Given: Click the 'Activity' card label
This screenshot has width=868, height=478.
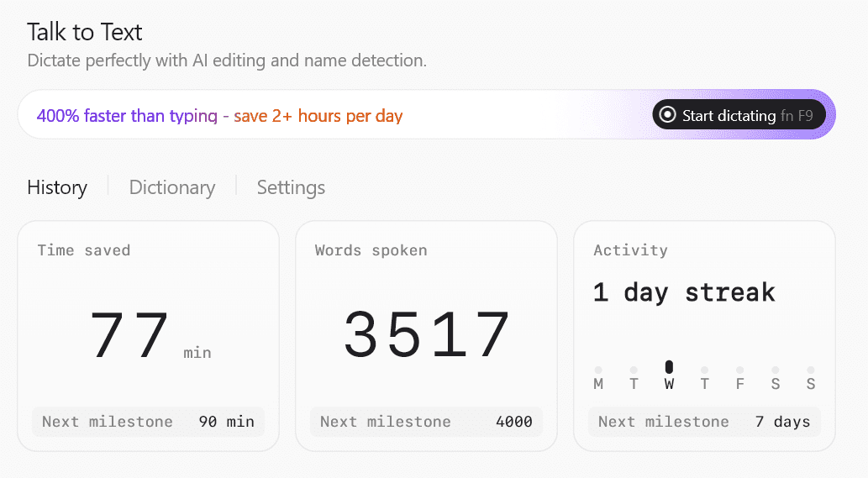Looking at the screenshot, I should [x=630, y=250].
